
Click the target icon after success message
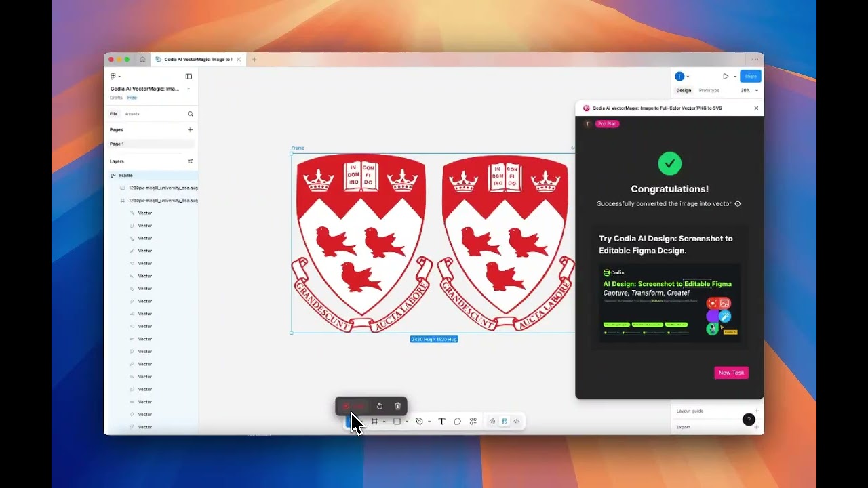[x=738, y=204]
